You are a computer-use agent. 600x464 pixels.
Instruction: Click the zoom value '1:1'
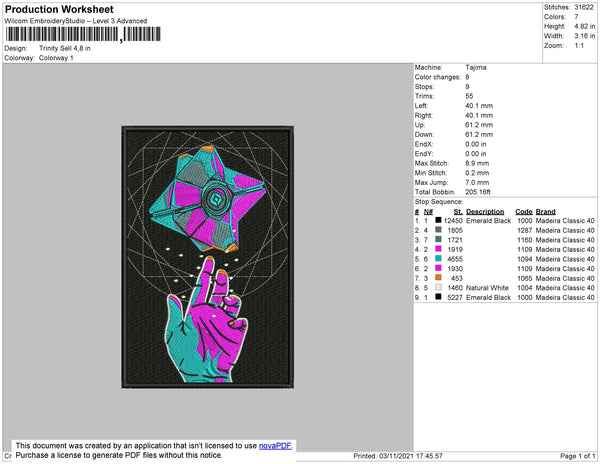pyautogui.click(x=579, y=46)
